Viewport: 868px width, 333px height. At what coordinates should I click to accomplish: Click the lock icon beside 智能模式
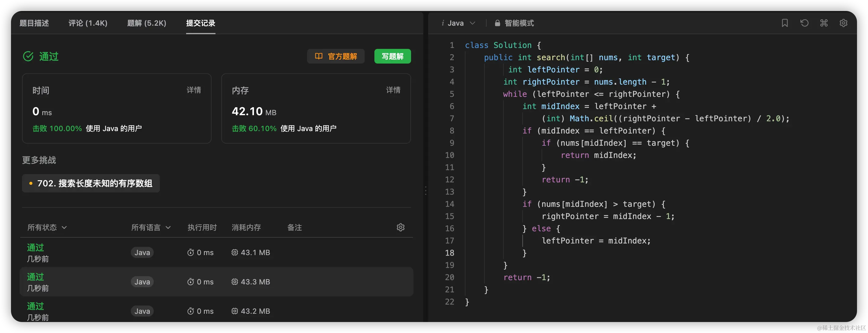click(497, 23)
